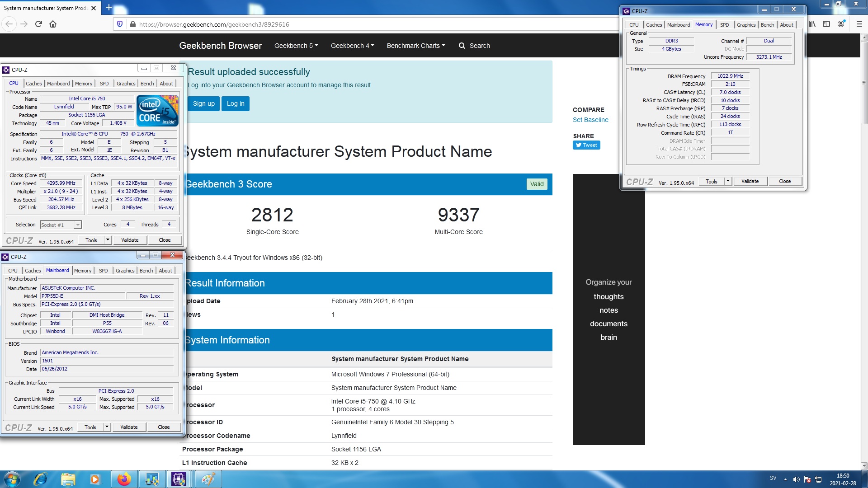868x488 pixels.
Task: Click the Sign up button
Action: (x=204, y=103)
